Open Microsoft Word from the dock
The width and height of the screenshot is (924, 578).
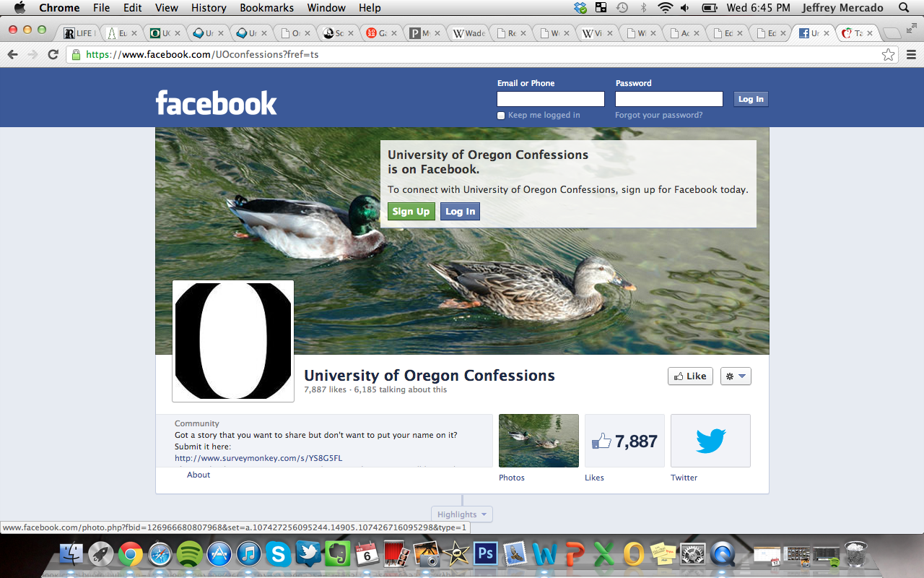(x=545, y=554)
